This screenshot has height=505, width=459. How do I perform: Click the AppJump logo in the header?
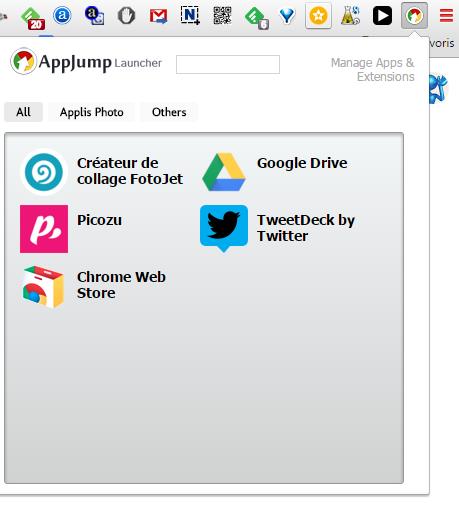pyautogui.click(x=23, y=61)
